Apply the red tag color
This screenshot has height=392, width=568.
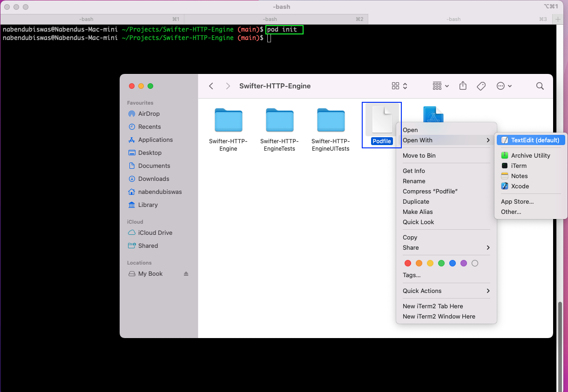point(408,263)
